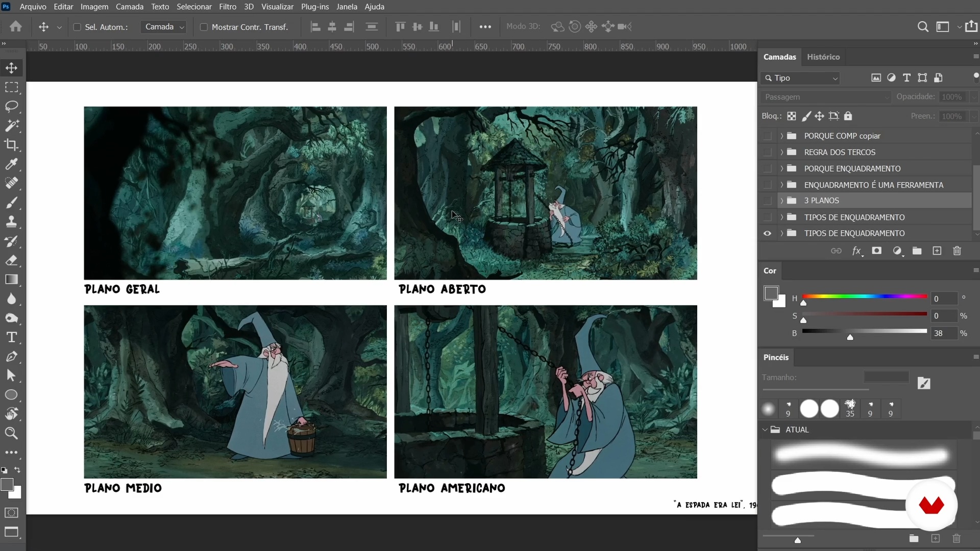Show the PORQUE ENQUADRAMENTO group
This screenshot has width=980, height=551.
(767, 168)
